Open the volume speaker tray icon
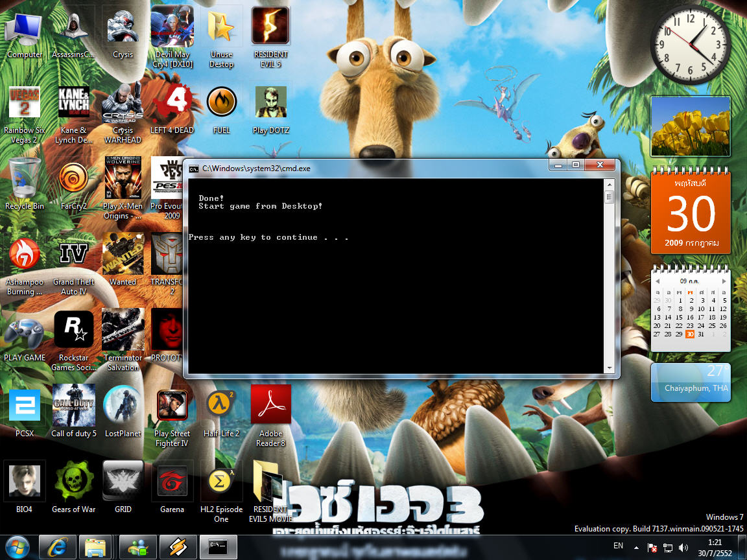This screenshot has height=560, width=747. coord(683,548)
